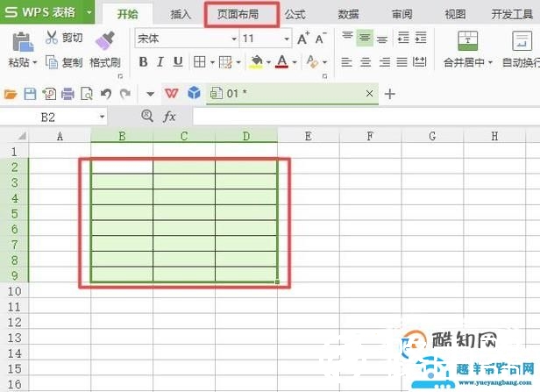
Task: Open file with folder icon
Action: (11, 94)
